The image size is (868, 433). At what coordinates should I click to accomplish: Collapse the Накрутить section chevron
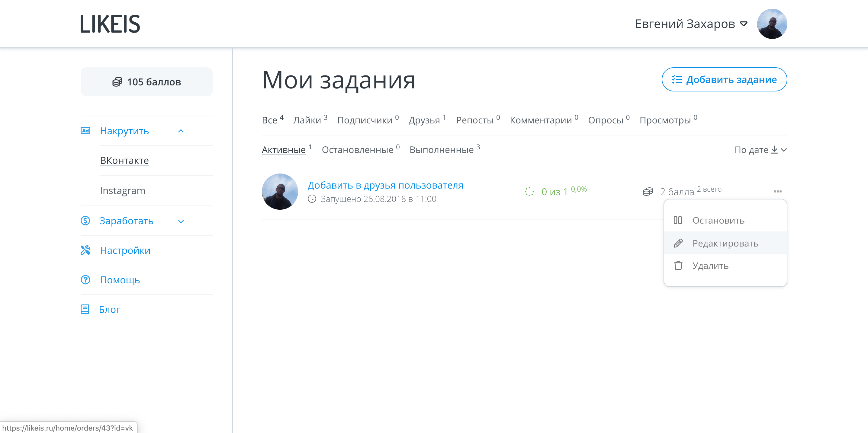(x=181, y=131)
